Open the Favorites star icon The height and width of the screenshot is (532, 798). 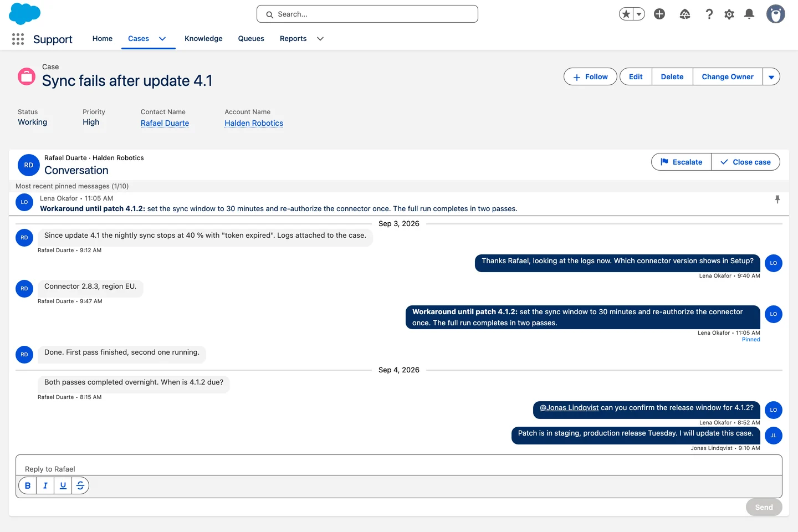626,14
